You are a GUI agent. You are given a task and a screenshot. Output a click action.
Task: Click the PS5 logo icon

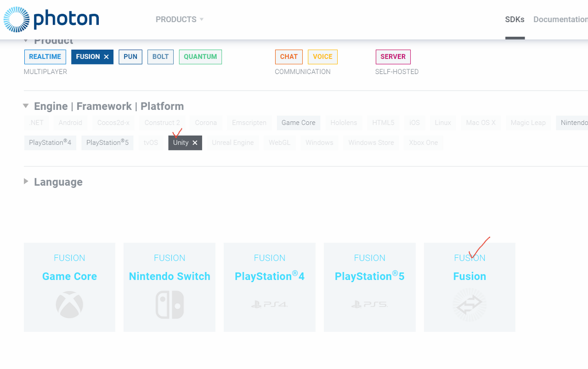tap(370, 304)
